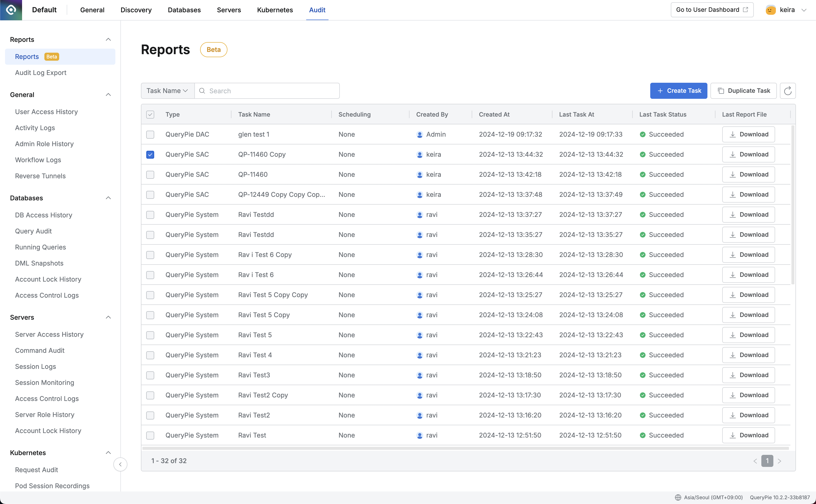The height and width of the screenshot is (504, 816).
Task: Open the Discovery menu
Action: (136, 10)
